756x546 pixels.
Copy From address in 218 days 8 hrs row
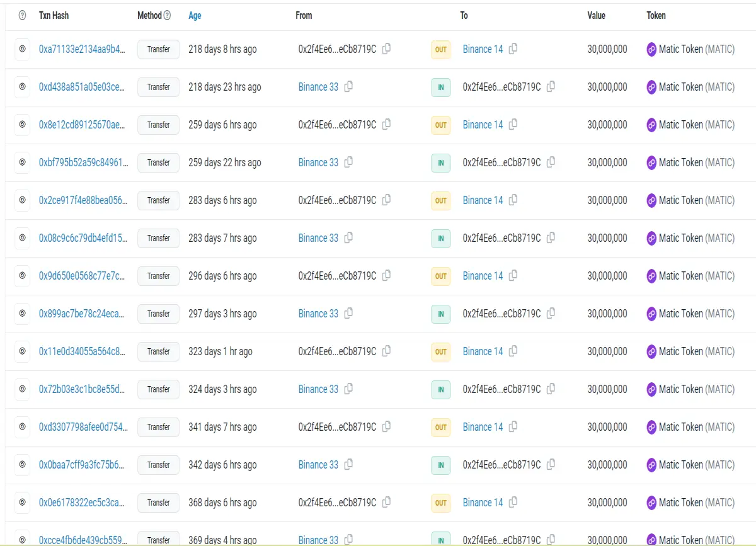pos(386,48)
